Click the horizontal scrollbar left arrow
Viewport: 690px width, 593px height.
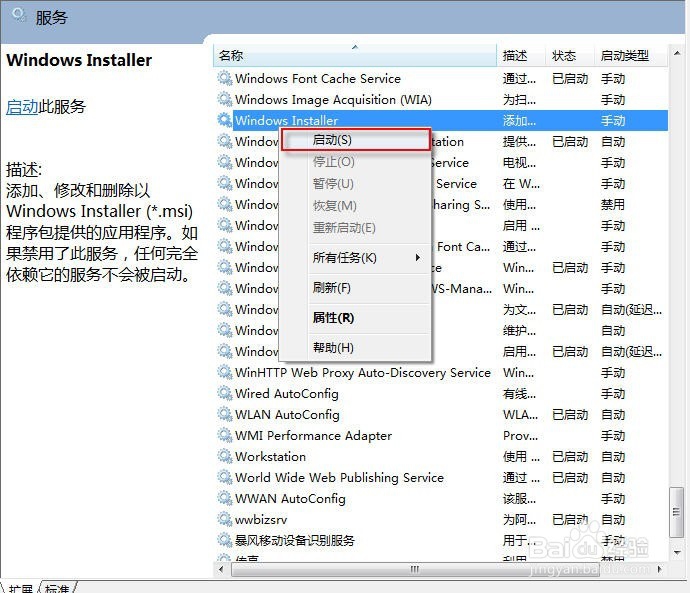click(x=221, y=569)
